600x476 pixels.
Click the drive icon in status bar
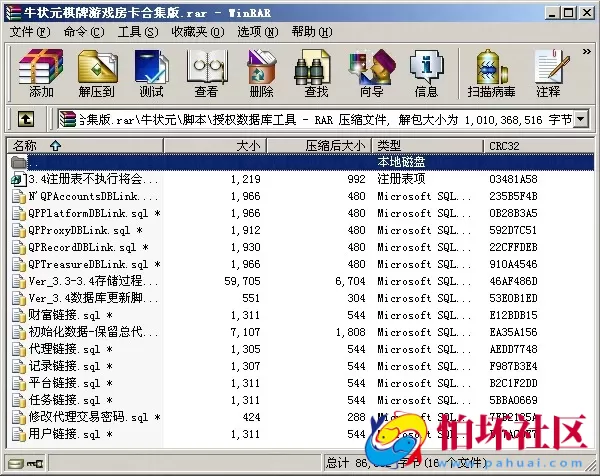(16, 464)
